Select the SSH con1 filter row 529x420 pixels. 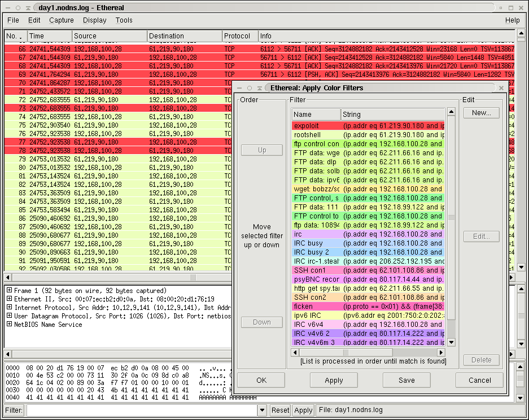(x=368, y=270)
